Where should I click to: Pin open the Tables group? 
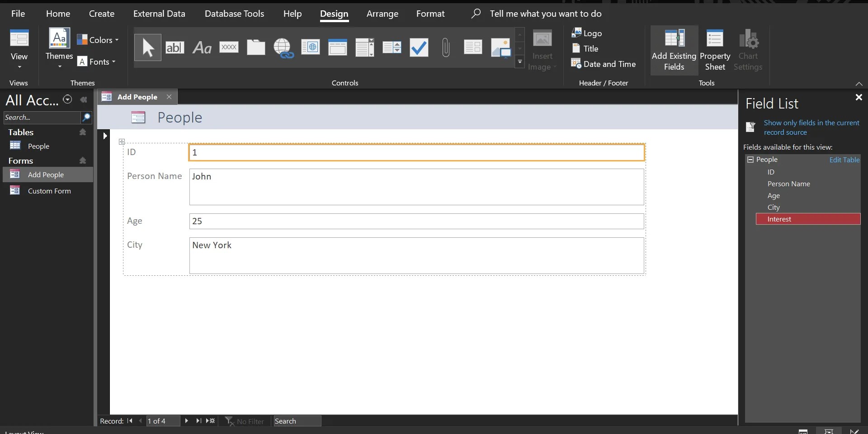(x=83, y=132)
